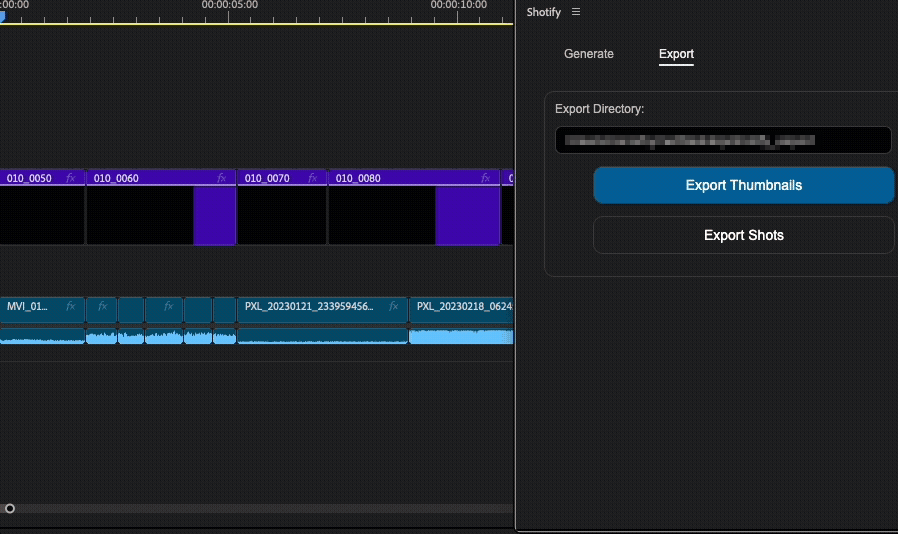Click the 00:00:05:00 mark on time ruler
Viewport: 898px width, 534px height.
pos(229,5)
